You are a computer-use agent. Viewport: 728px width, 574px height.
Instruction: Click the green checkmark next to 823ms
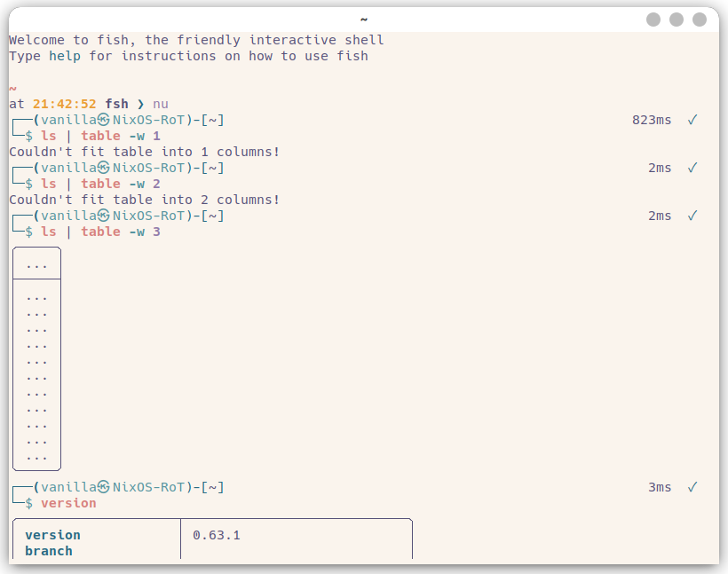(x=692, y=119)
